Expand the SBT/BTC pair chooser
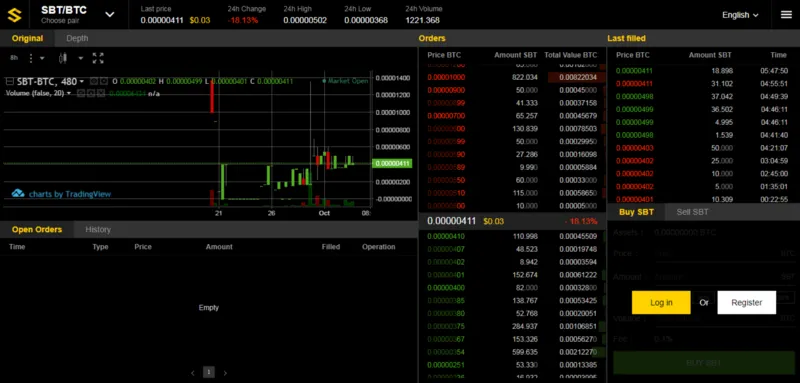The image size is (800, 383). 110,14
